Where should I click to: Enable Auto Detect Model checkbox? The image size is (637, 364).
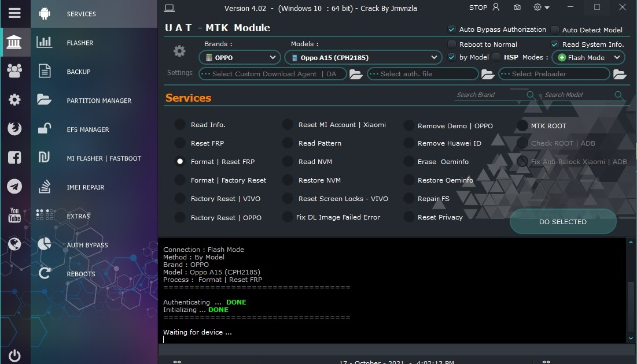pyautogui.click(x=554, y=29)
